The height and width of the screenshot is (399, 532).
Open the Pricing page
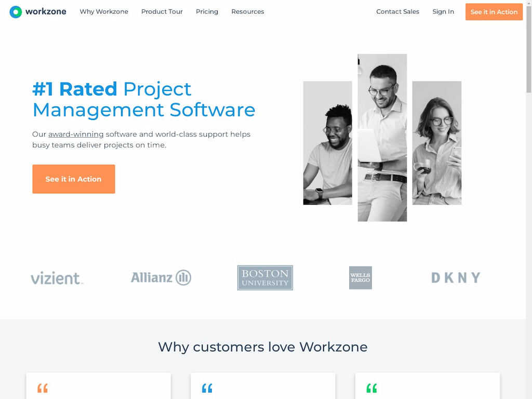click(x=207, y=11)
